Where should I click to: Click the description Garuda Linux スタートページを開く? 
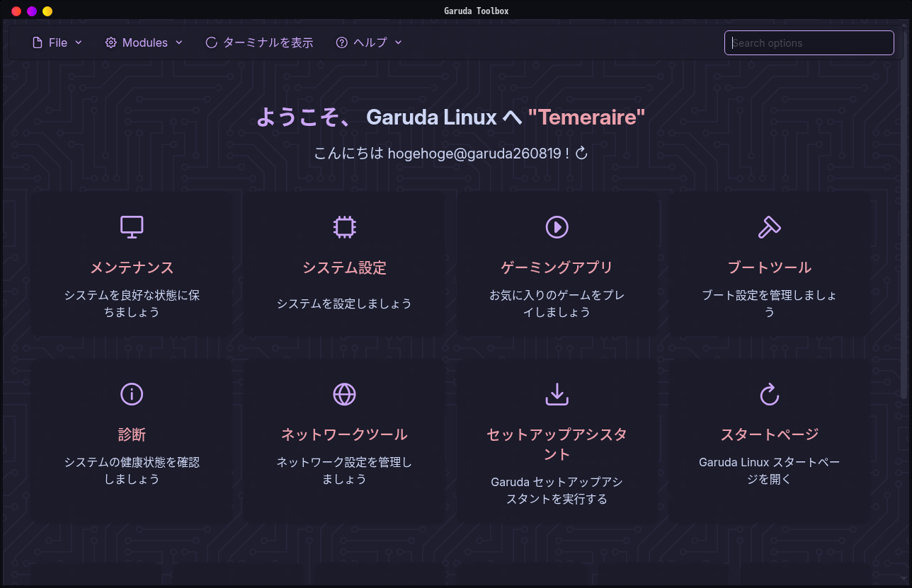769,471
